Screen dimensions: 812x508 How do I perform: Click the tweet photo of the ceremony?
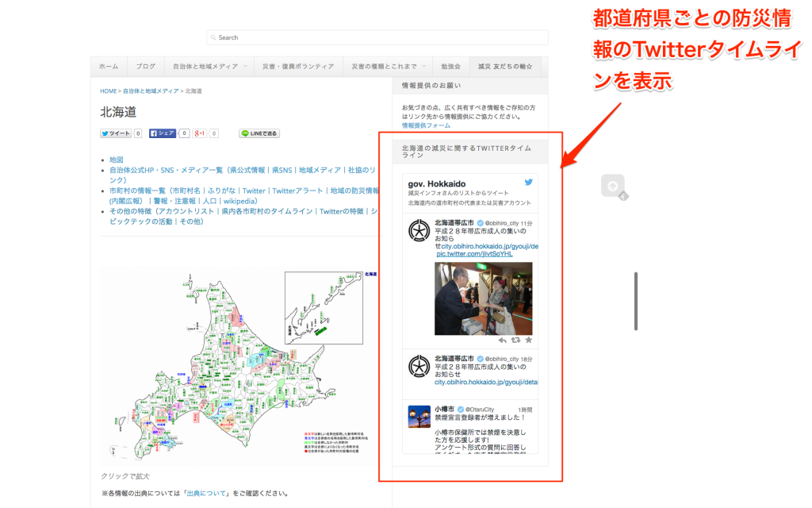(484, 298)
